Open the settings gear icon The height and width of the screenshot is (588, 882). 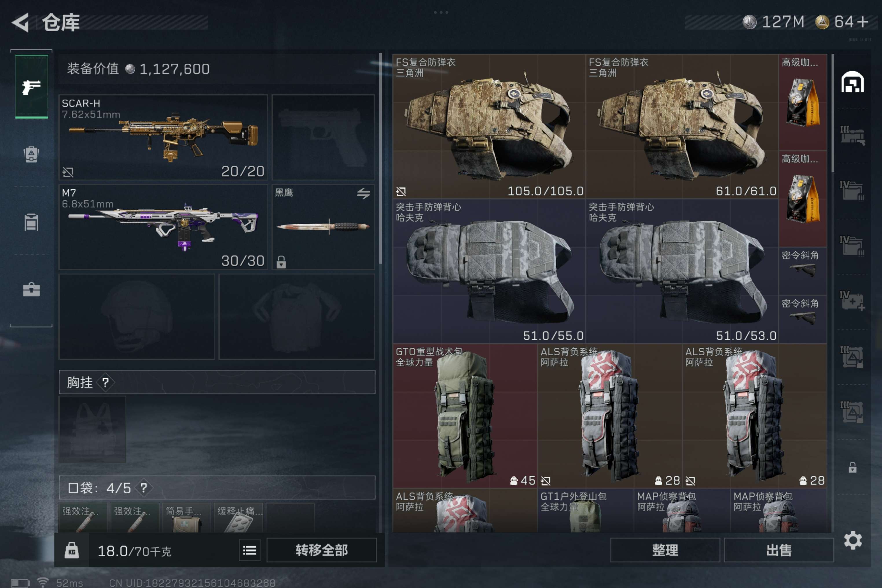coord(853,540)
